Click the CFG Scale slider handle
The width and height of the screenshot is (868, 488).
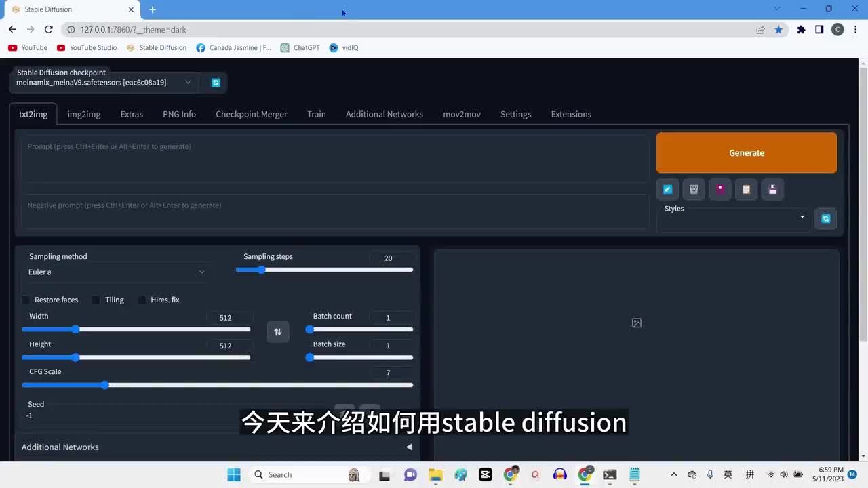(105, 385)
